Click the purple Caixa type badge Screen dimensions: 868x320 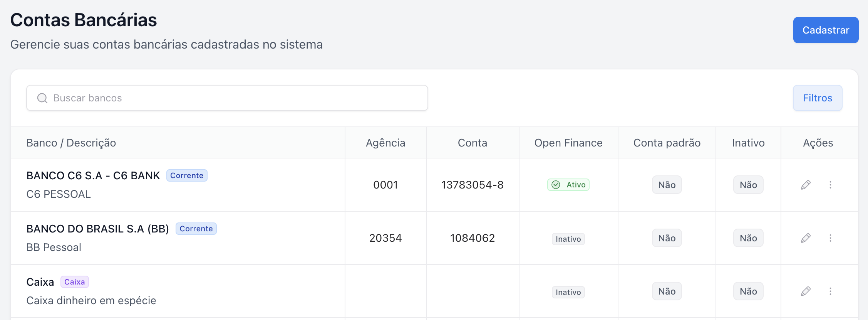(74, 282)
